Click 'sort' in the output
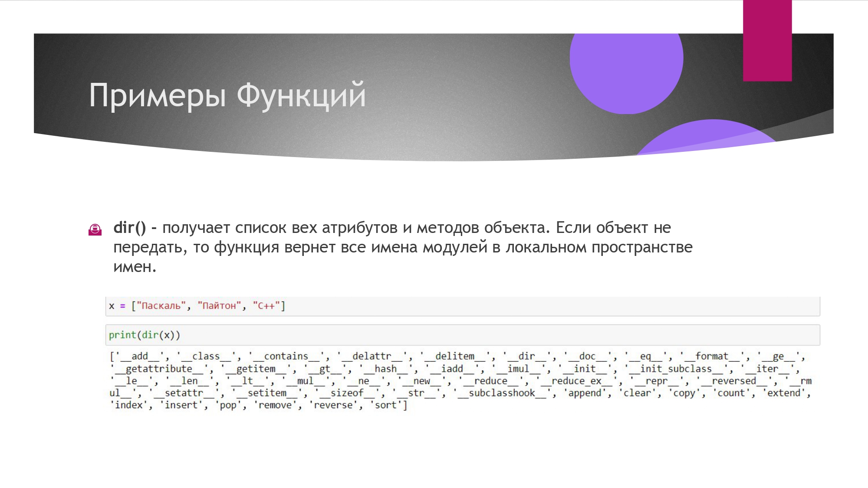This screenshot has height=488, width=868. [386, 406]
